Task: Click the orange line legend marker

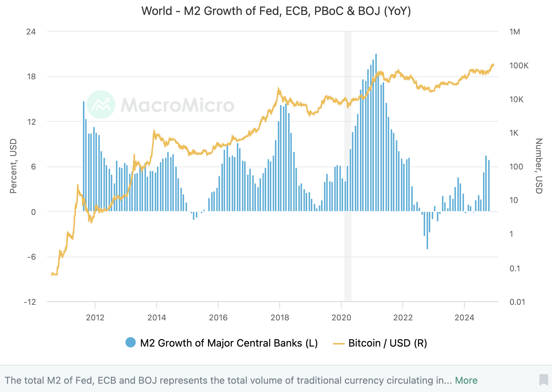Action: (x=339, y=343)
